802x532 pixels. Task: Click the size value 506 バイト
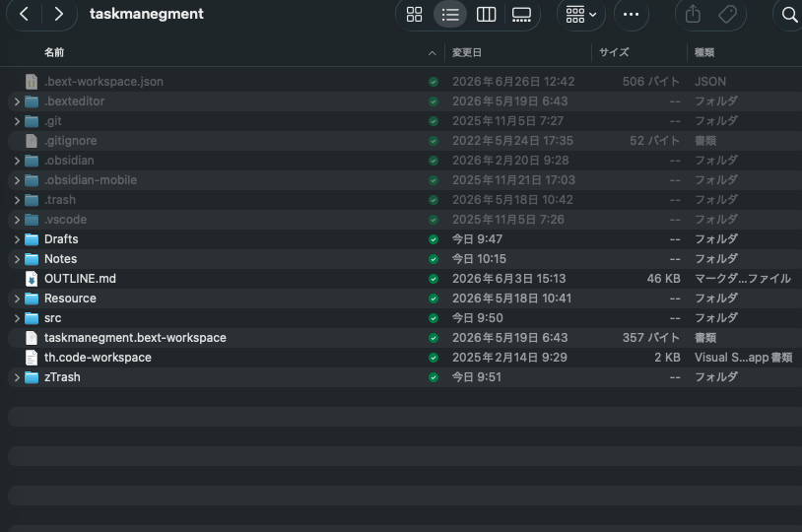point(651,82)
